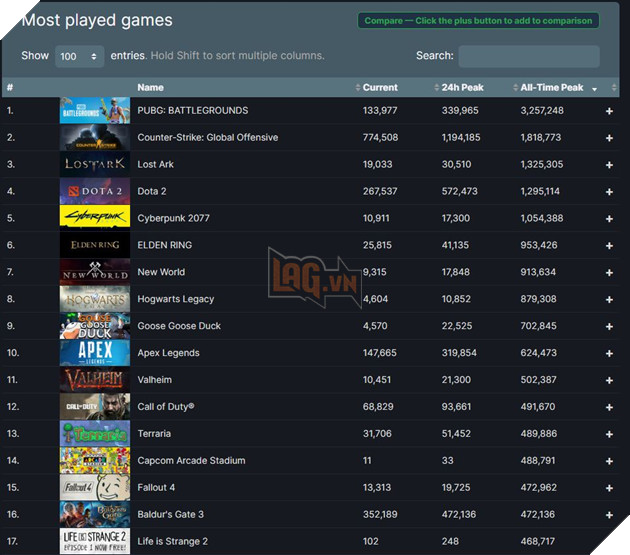
Task: Sort table by Current players column
Action: pos(380,88)
